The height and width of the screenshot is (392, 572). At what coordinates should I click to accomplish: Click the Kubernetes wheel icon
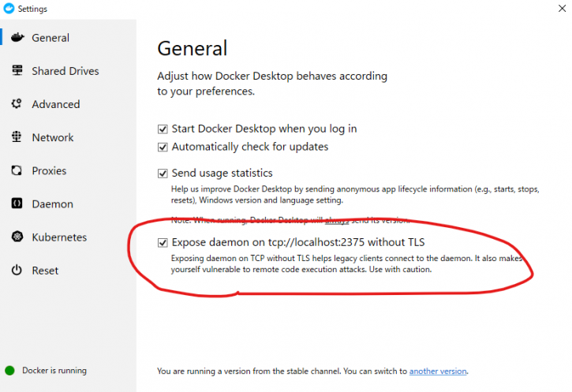tap(17, 237)
